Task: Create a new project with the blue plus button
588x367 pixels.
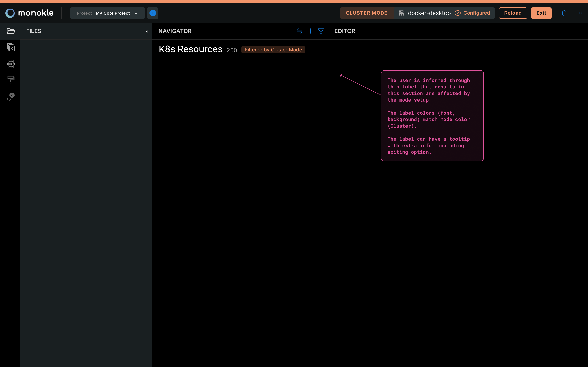Action: pos(153,13)
